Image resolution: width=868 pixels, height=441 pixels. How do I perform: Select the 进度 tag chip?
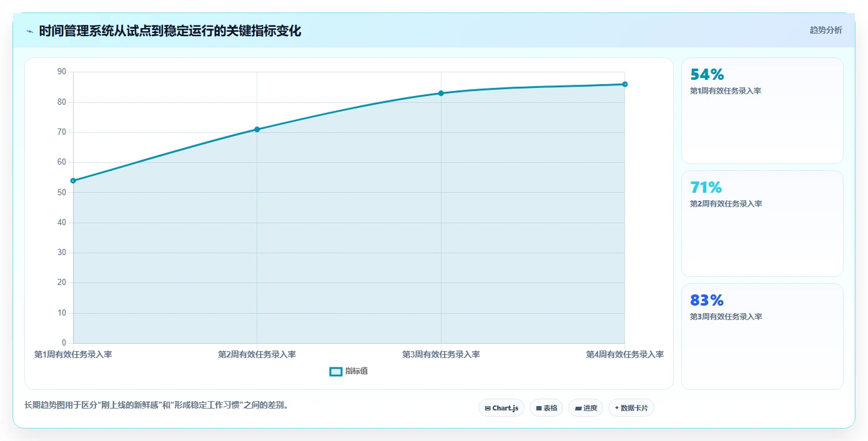pyautogui.click(x=586, y=408)
